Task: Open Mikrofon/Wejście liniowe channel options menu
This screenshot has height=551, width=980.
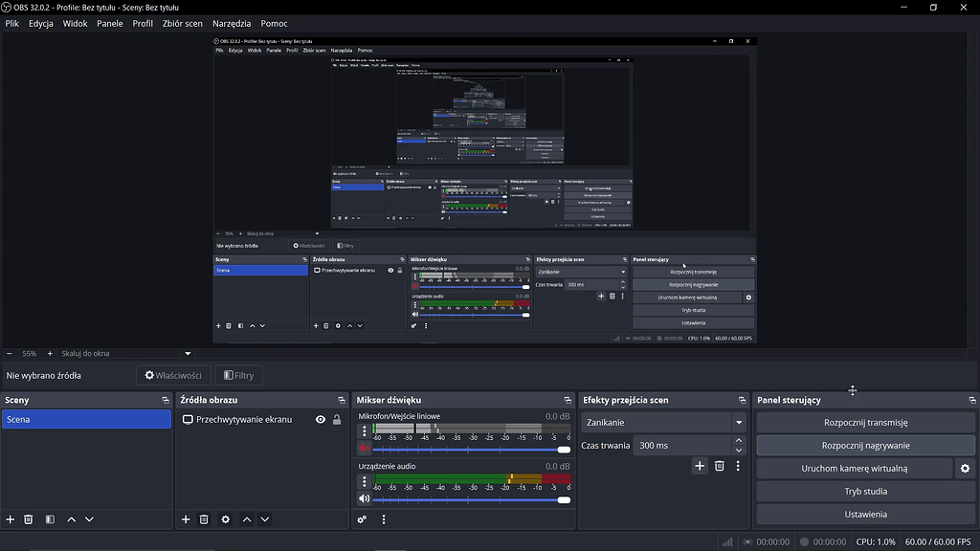Action: [365, 430]
